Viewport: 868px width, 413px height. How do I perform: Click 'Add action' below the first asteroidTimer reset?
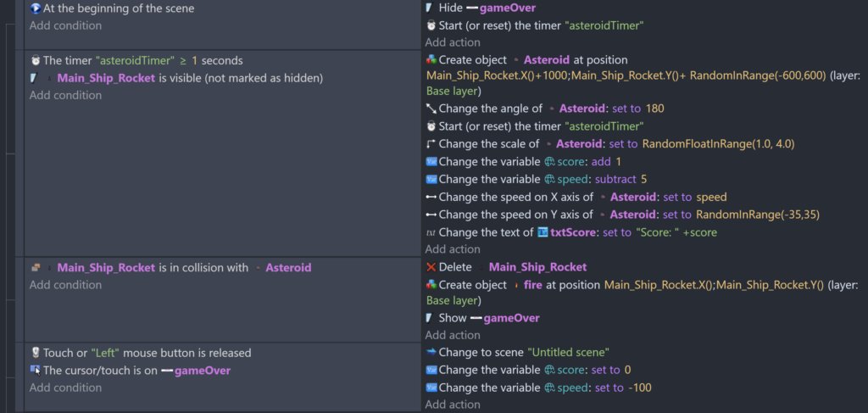tap(453, 42)
